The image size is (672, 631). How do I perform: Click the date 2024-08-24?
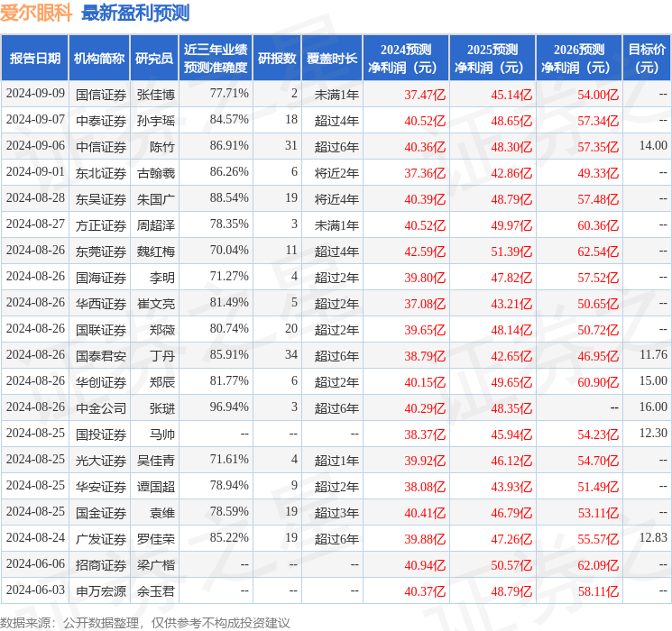[35, 537]
